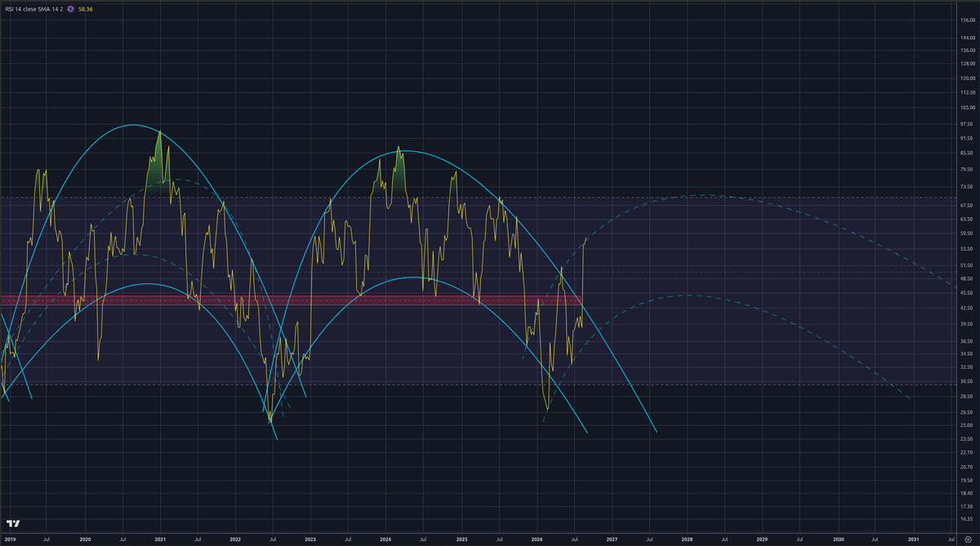This screenshot has height=546, width=980.
Task: Click the 2028 label on time axis
Action: point(688,539)
